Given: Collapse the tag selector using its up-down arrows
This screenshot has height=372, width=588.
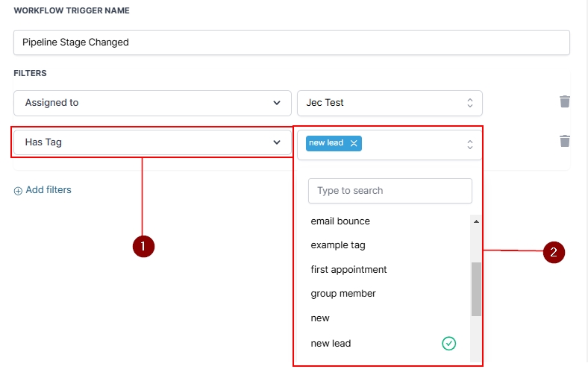Looking at the screenshot, I should pos(469,144).
